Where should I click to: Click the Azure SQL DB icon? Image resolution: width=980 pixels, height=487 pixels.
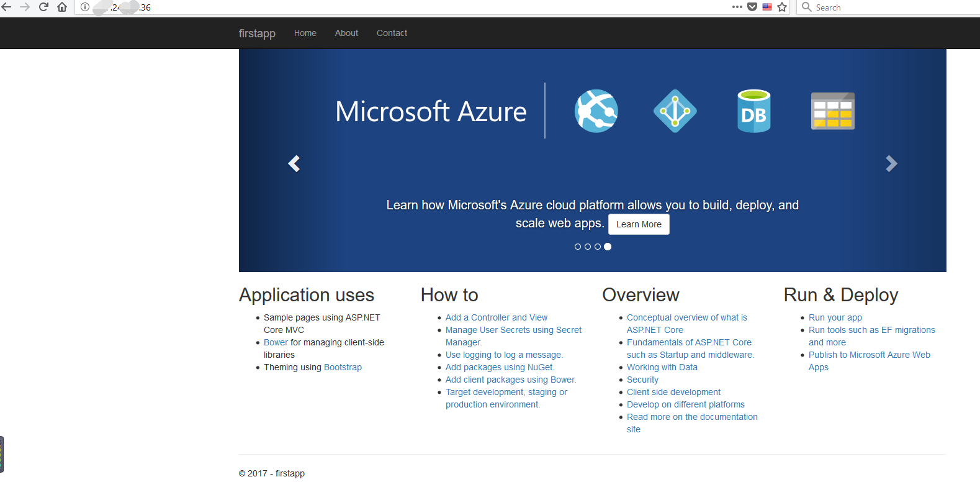click(753, 111)
